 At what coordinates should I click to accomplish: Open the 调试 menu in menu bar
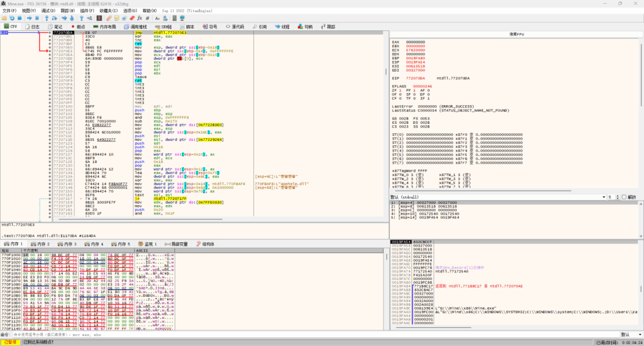click(x=48, y=11)
